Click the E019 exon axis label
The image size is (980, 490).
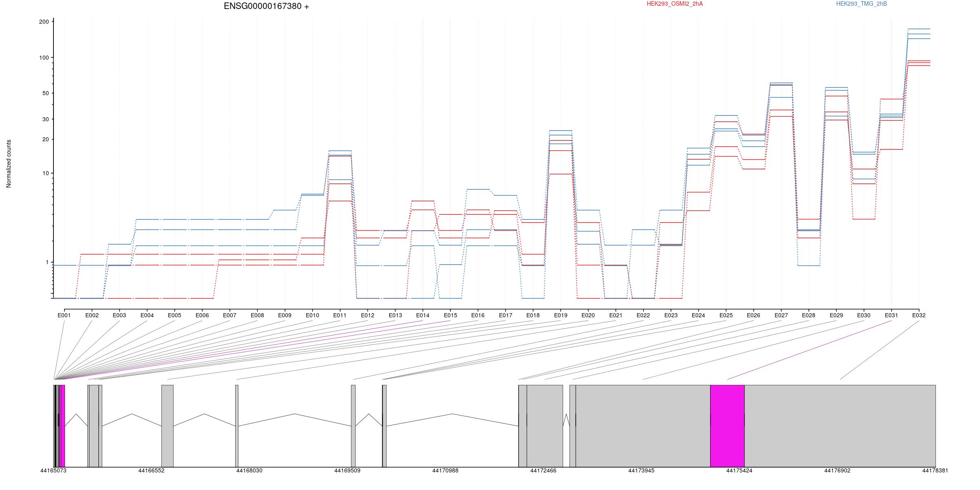[561, 315]
